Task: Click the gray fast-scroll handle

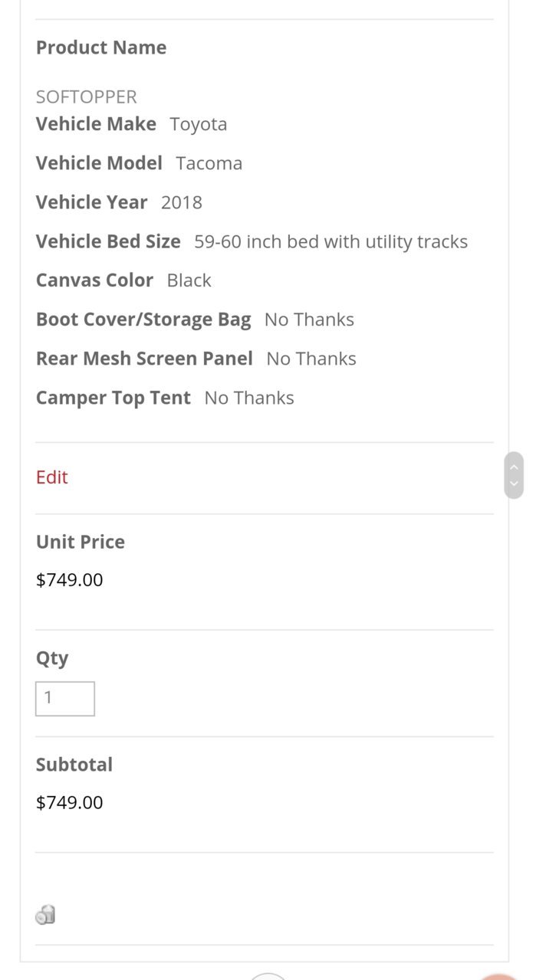Action: point(514,475)
